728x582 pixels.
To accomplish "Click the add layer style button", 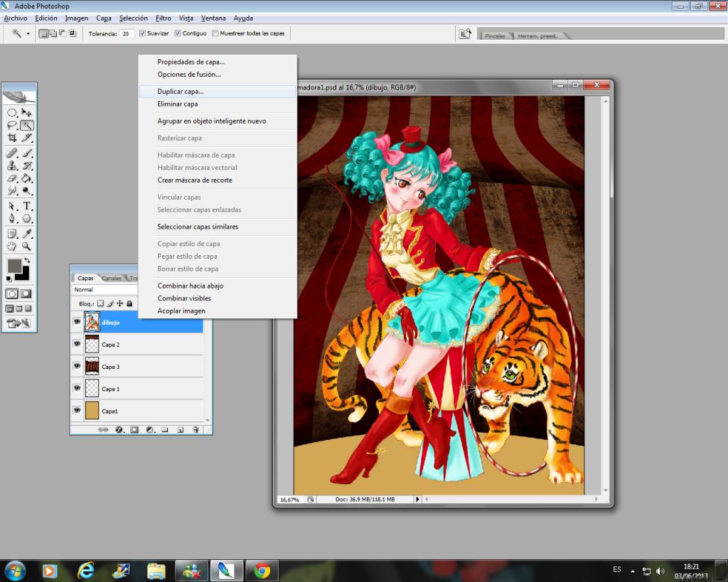I will click(x=119, y=430).
